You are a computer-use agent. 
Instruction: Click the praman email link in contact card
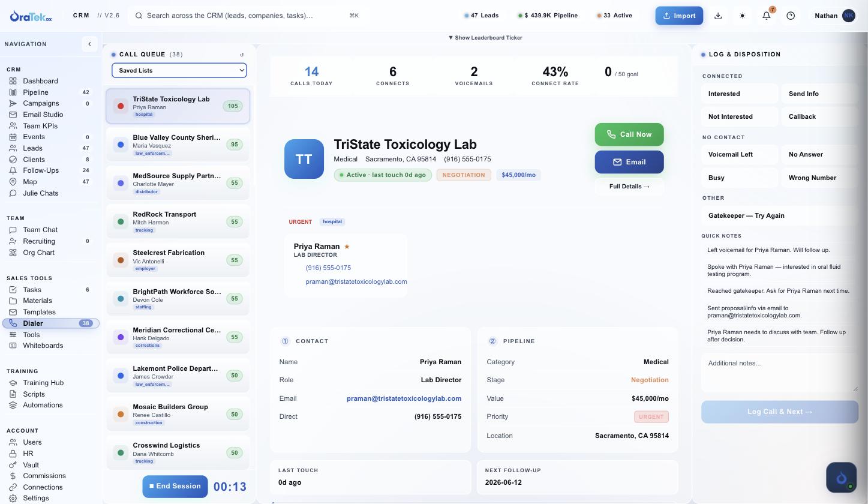(356, 281)
